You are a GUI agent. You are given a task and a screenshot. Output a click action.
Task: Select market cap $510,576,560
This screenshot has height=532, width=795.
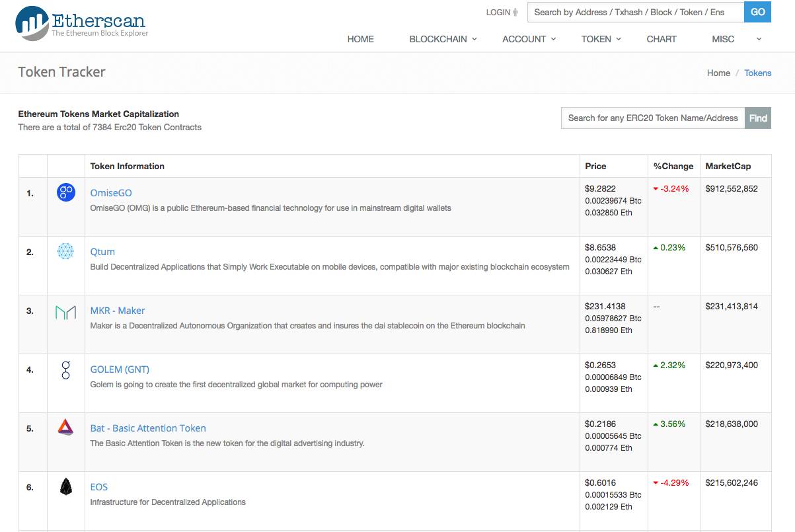coord(732,248)
